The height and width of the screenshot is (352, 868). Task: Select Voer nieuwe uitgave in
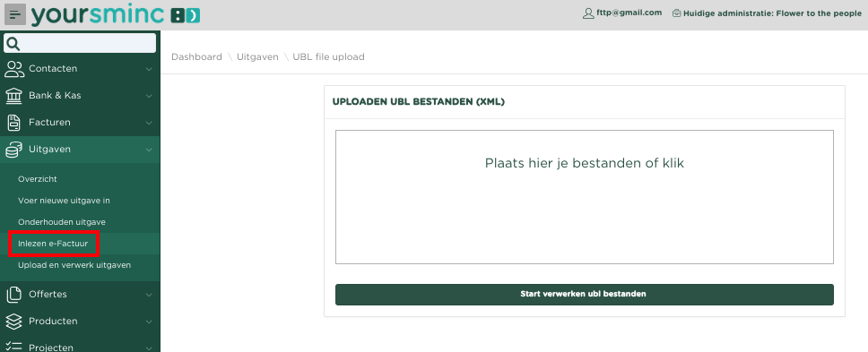[x=64, y=201]
